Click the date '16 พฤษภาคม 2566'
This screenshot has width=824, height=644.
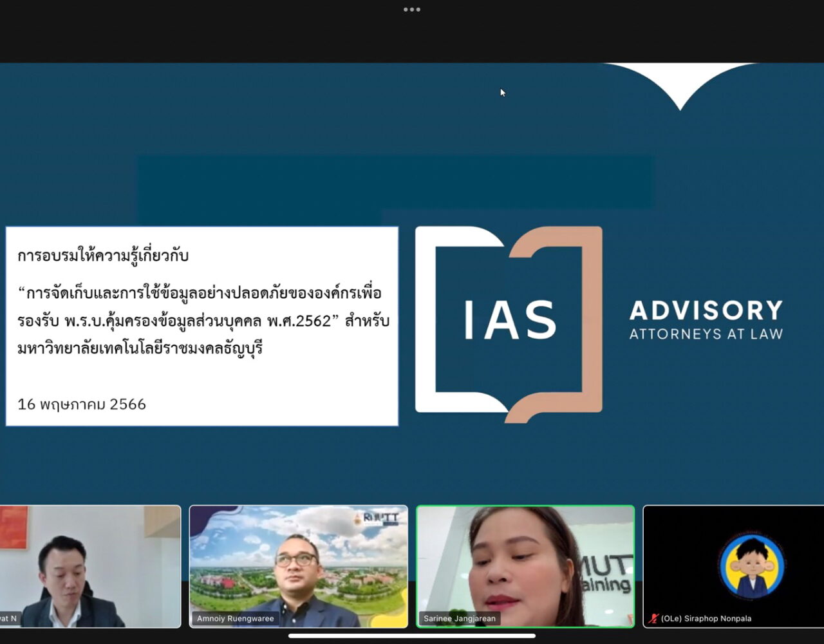click(x=82, y=404)
